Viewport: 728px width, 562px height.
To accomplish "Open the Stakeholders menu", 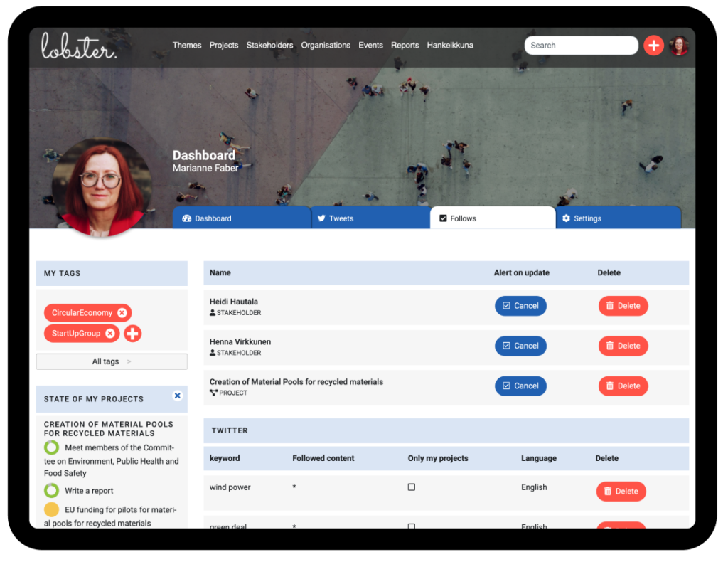I will click(269, 46).
